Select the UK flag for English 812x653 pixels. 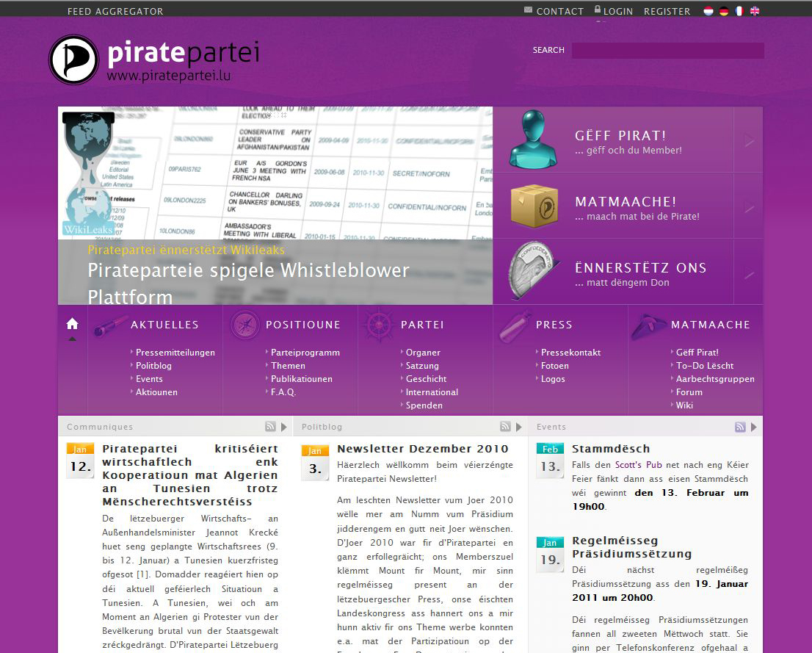755,11
